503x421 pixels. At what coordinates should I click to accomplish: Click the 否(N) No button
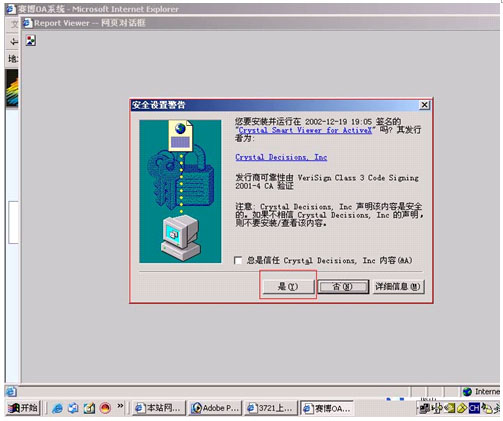(343, 286)
